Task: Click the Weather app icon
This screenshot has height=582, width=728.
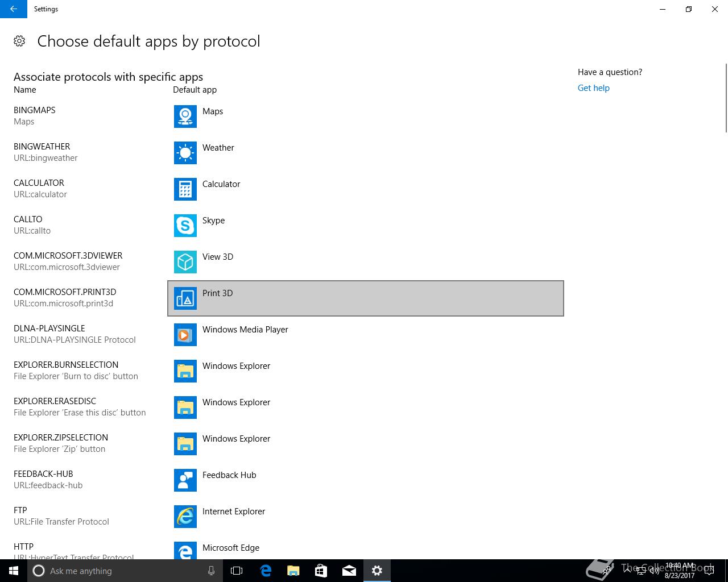Action: (185, 153)
